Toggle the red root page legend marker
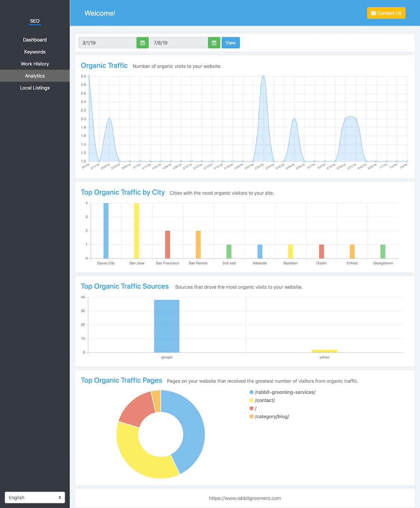The height and width of the screenshot is (508, 420). click(x=251, y=408)
